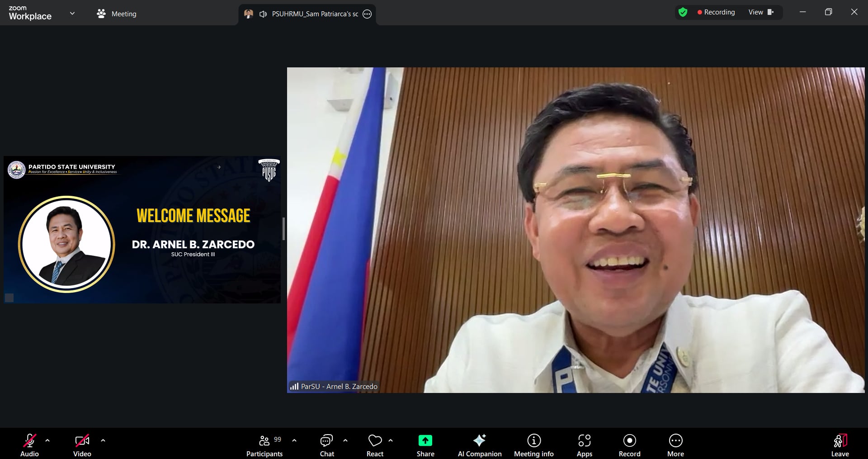Screen dimensions: 868x459
Task: Click the green encryption shield icon
Action: (683, 12)
